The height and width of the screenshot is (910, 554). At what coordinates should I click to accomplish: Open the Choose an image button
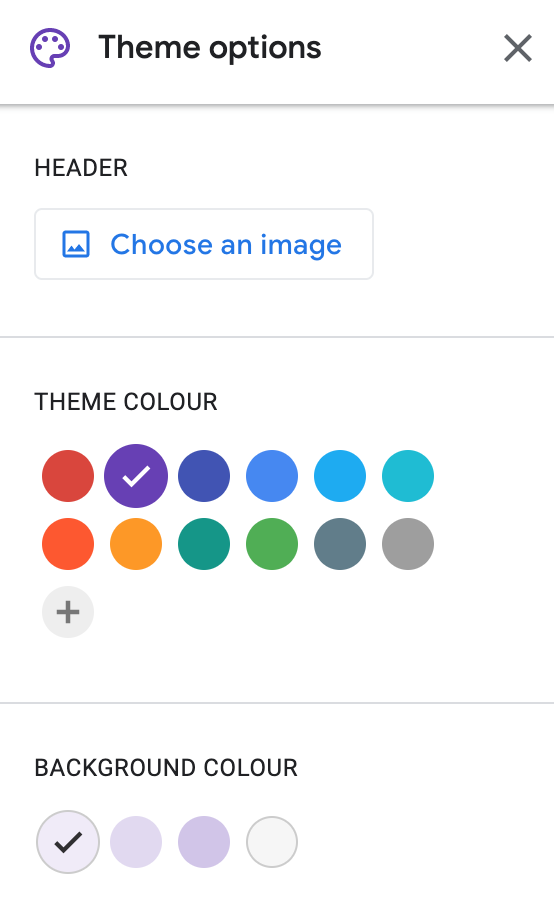tap(204, 244)
